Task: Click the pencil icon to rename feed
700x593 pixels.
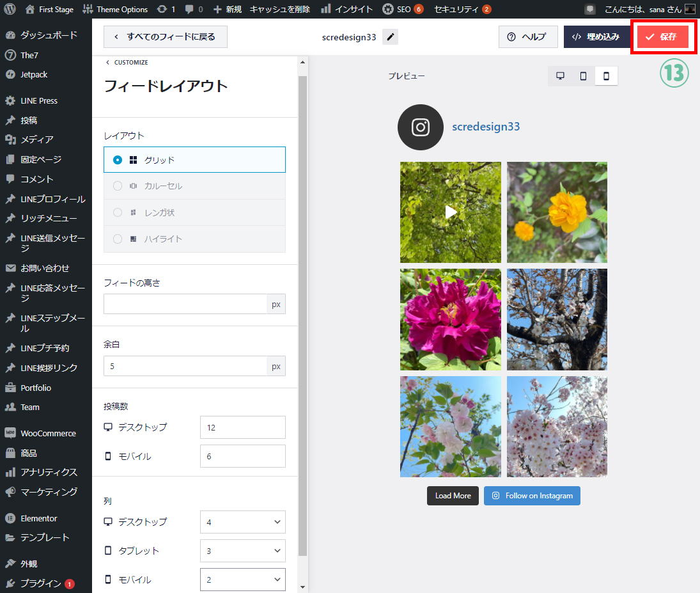Action: coord(390,37)
